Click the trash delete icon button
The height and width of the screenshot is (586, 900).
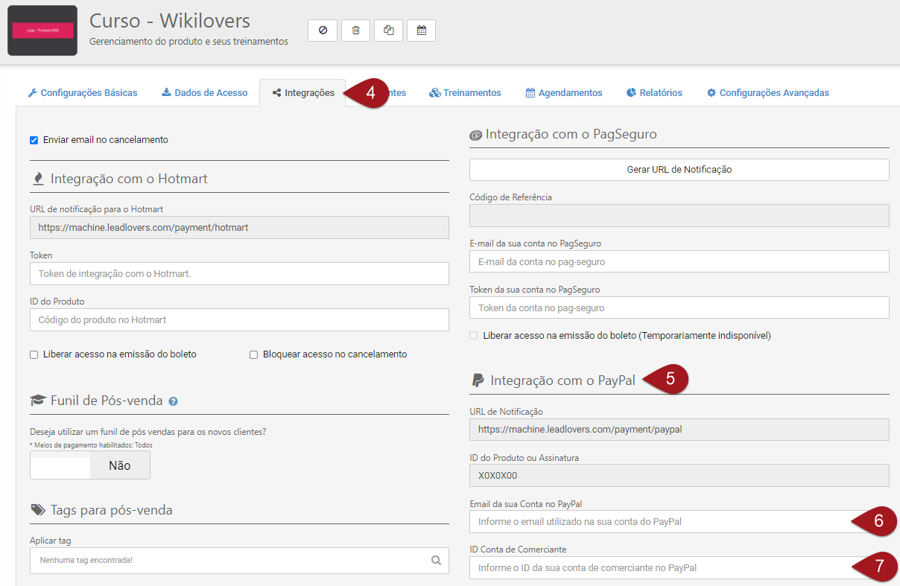coord(355,30)
